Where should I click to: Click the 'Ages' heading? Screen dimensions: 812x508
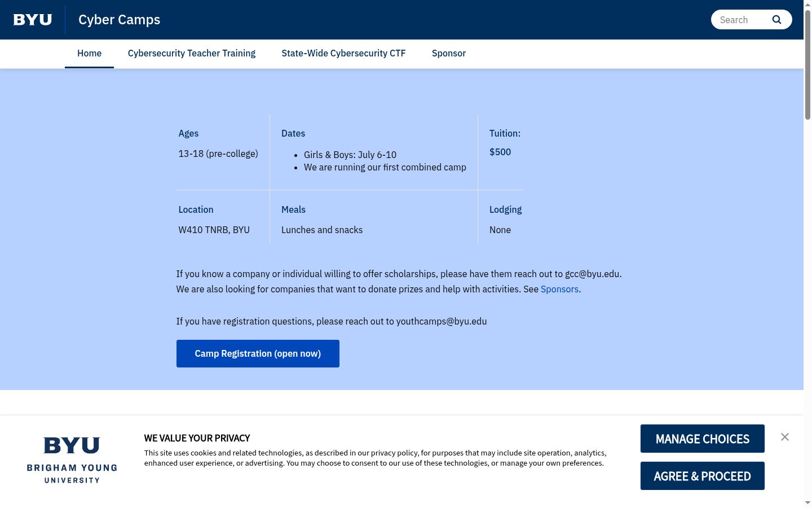(x=188, y=133)
